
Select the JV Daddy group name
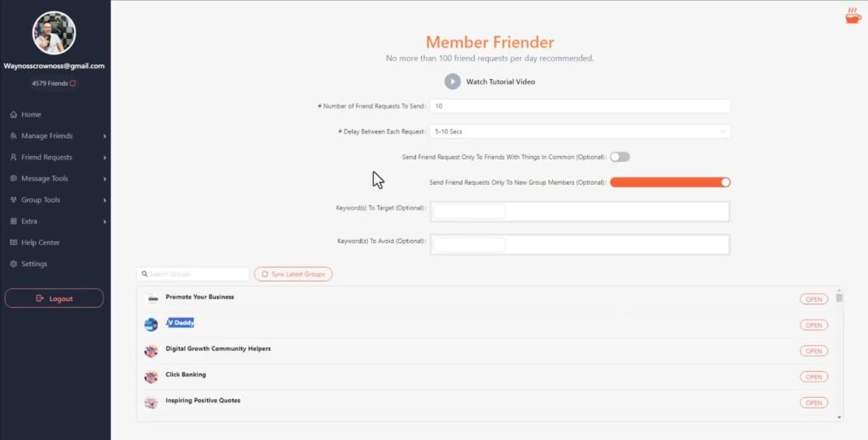tap(180, 323)
